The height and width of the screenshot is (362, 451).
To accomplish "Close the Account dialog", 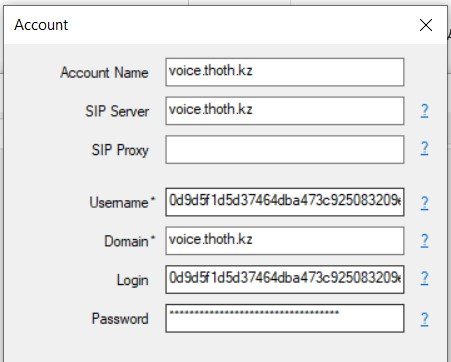I will click(426, 25).
